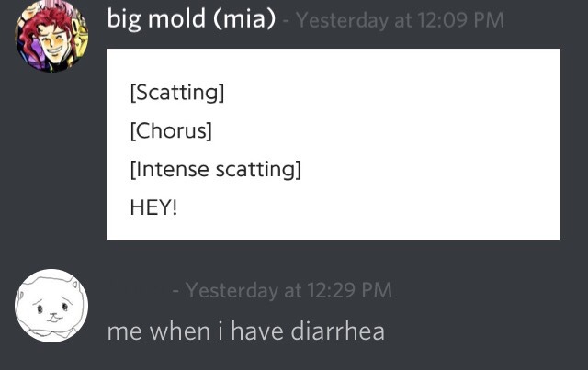Click the [Intense scatting] line
Viewport: 588px width, 370px height.
216,169
